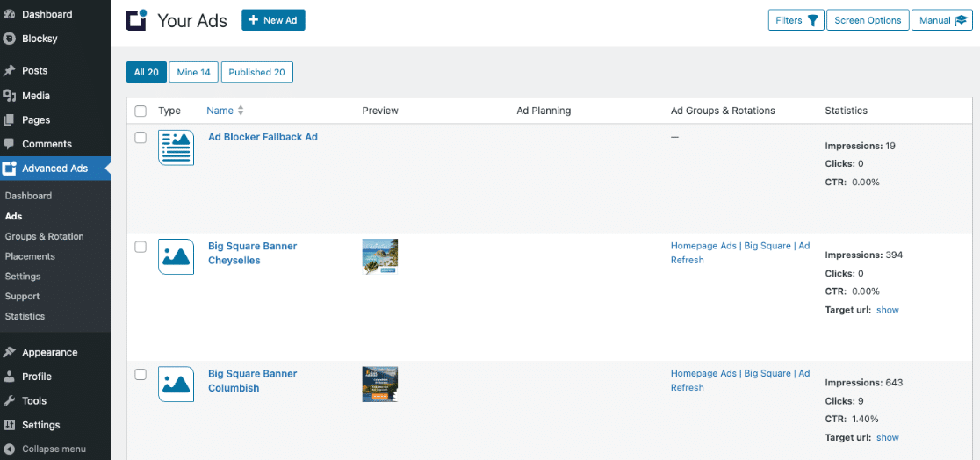Image resolution: width=980 pixels, height=460 pixels.
Task: Click the Posts pushpin icon
Action: pos(9,70)
